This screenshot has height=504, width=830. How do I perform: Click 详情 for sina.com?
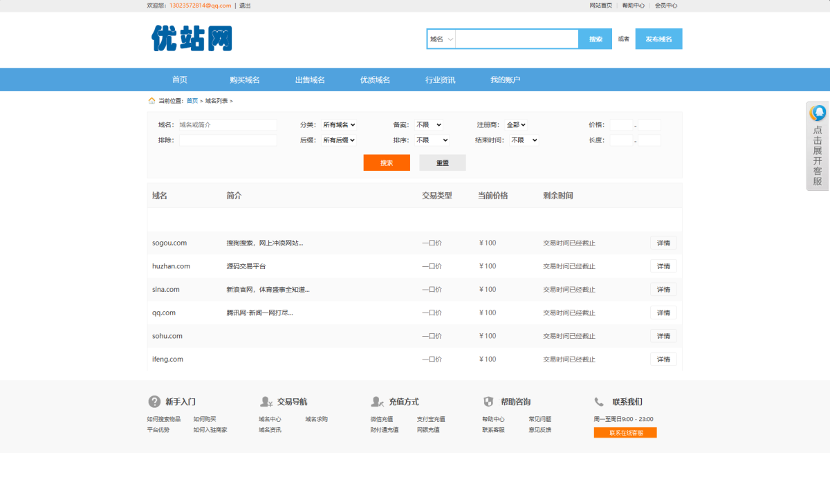(663, 290)
